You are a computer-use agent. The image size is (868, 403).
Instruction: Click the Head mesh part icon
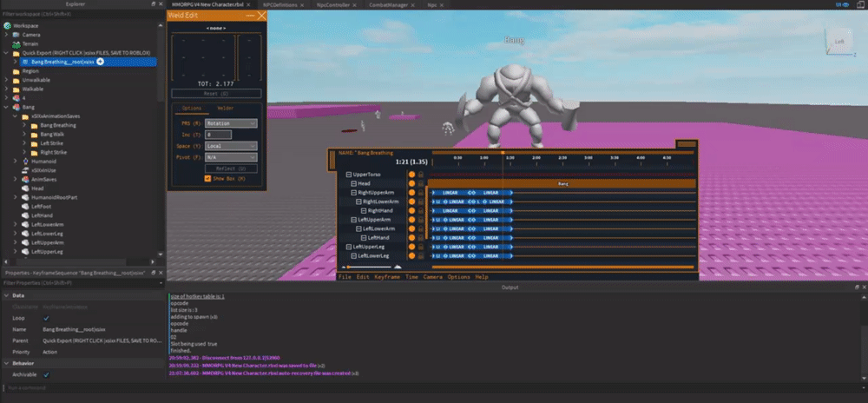tap(25, 188)
